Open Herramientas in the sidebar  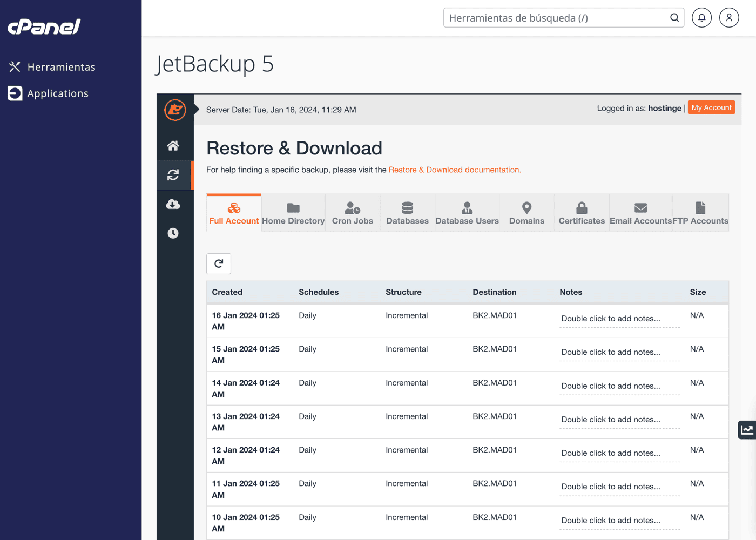click(52, 67)
